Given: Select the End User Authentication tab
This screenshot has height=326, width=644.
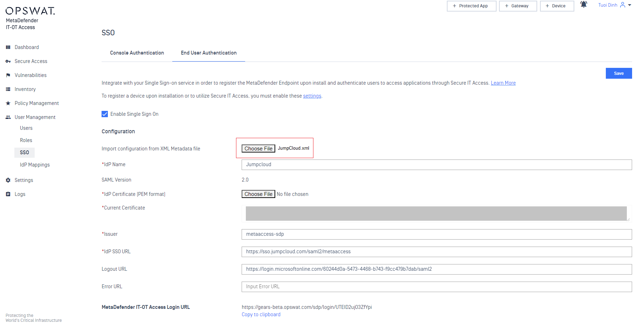Looking at the screenshot, I should pyautogui.click(x=209, y=53).
